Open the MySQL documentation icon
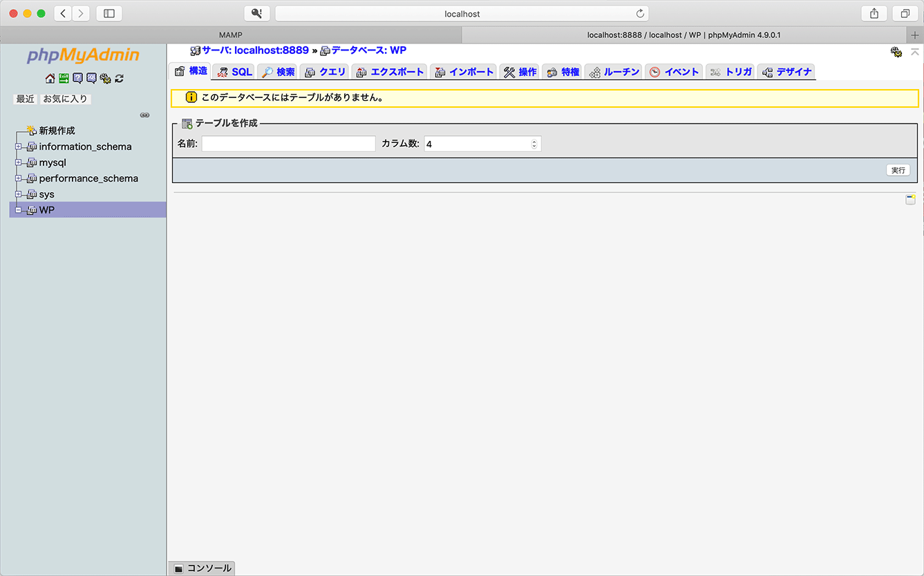This screenshot has height=576, width=924. click(91, 78)
